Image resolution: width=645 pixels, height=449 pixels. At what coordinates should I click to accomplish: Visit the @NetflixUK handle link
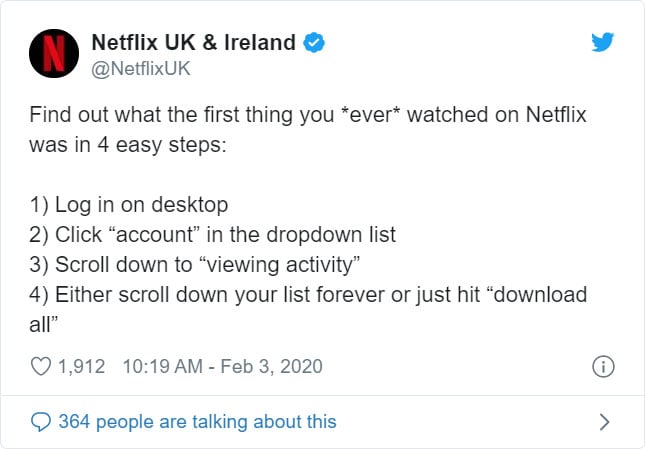[x=141, y=69]
